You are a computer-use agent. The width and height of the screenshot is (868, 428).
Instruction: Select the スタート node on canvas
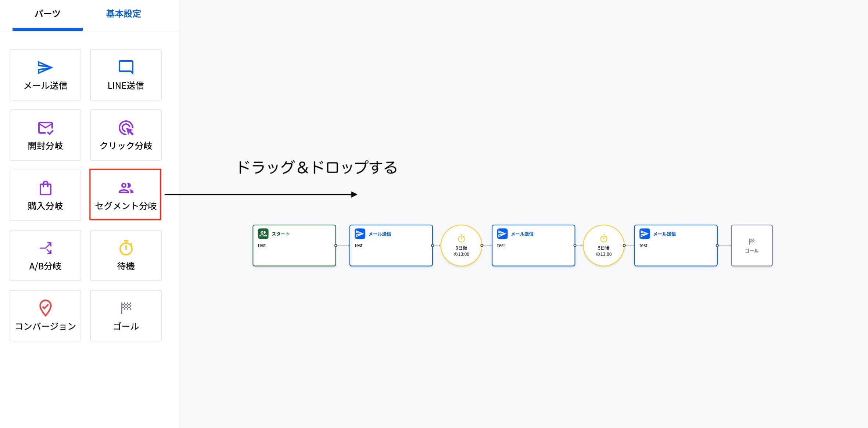[294, 246]
